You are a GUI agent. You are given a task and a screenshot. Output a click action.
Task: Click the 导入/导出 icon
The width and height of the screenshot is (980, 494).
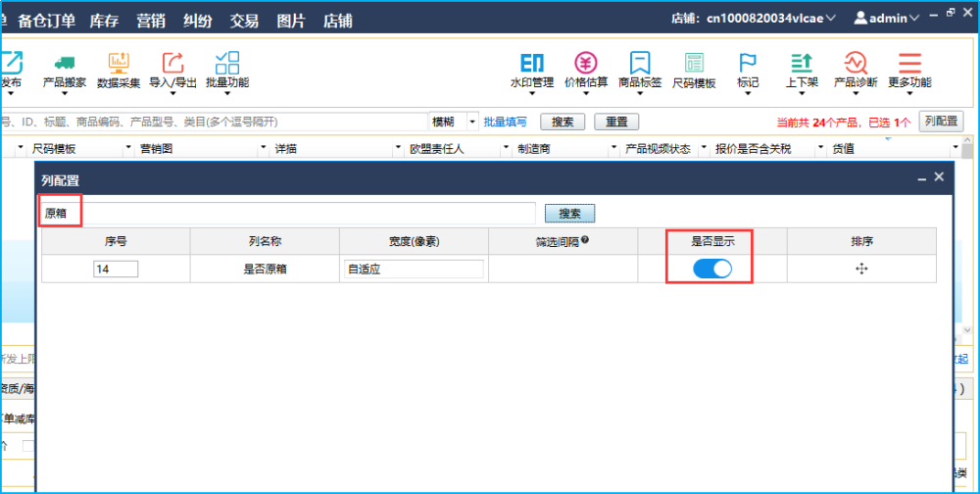[x=172, y=63]
